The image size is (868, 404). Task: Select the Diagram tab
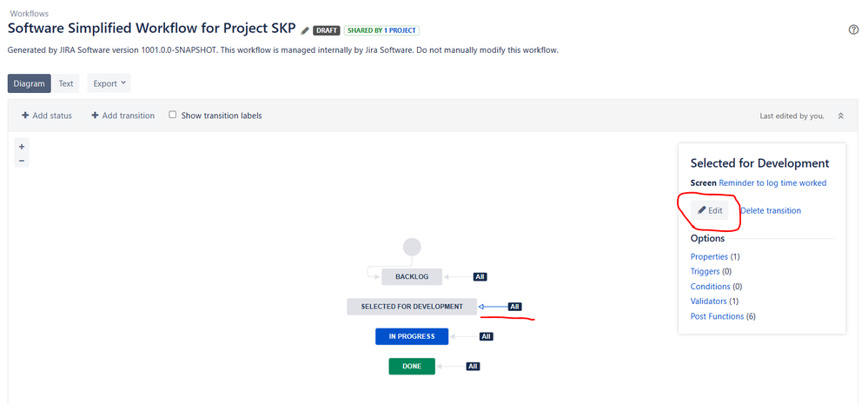(29, 83)
